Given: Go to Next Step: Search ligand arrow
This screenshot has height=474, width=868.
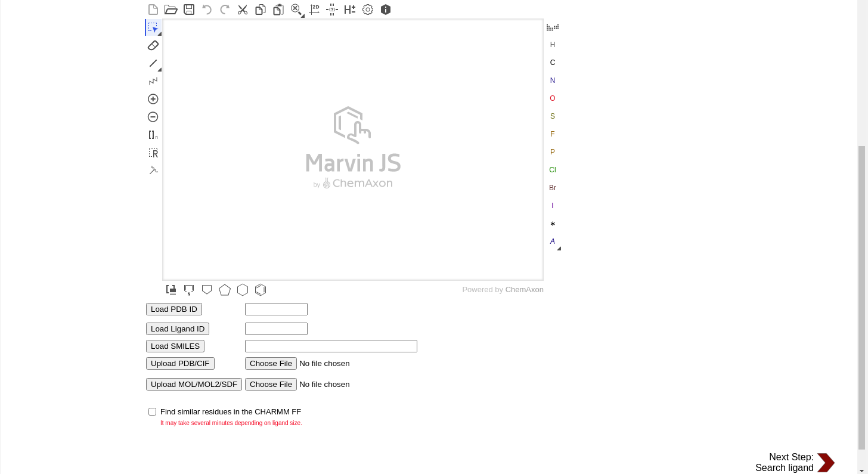Looking at the screenshot, I should click(x=826, y=463).
